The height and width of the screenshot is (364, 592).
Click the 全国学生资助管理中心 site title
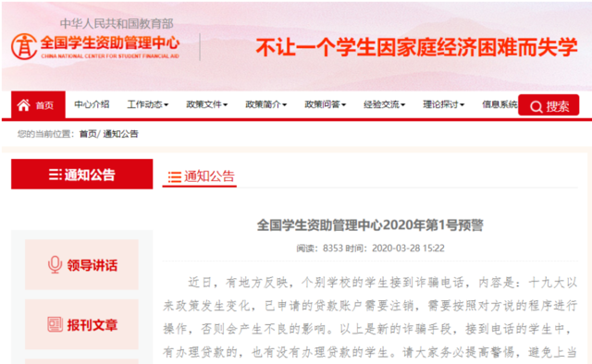[110, 43]
